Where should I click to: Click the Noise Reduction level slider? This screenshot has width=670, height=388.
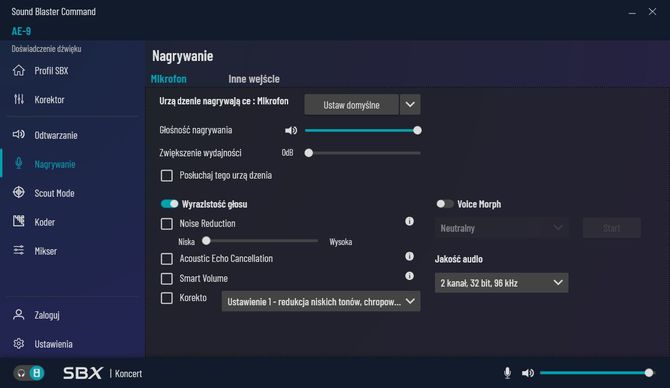pyautogui.click(x=261, y=241)
